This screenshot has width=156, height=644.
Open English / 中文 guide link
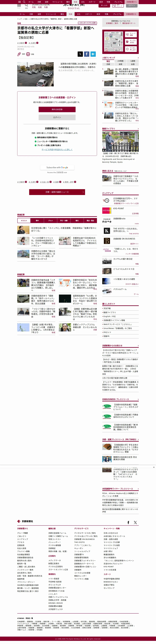pyautogui.click(x=109, y=316)
